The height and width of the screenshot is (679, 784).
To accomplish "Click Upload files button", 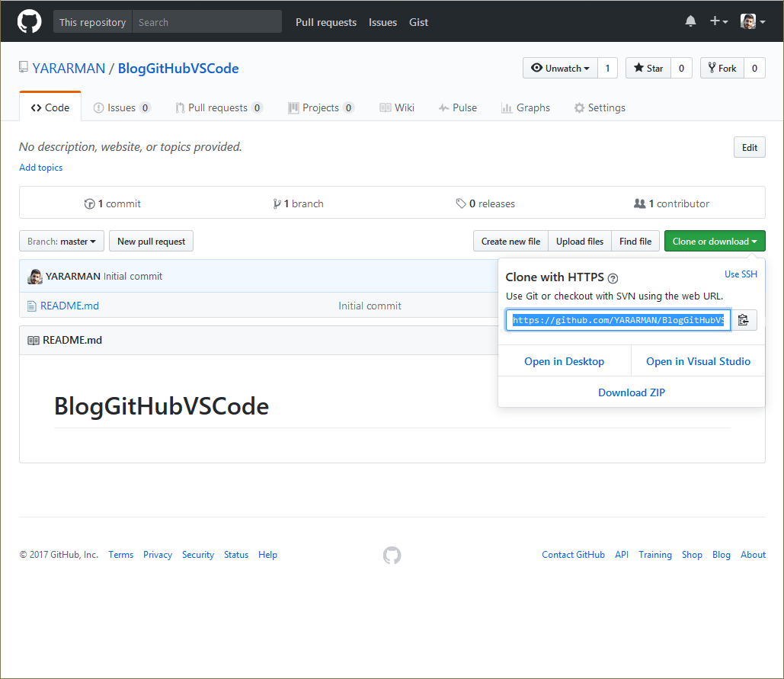I will pyautogui.click(x=580, y=241).
